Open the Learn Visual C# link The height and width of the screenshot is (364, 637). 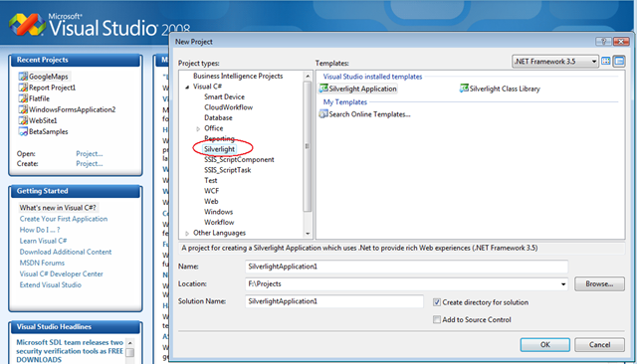43,241
